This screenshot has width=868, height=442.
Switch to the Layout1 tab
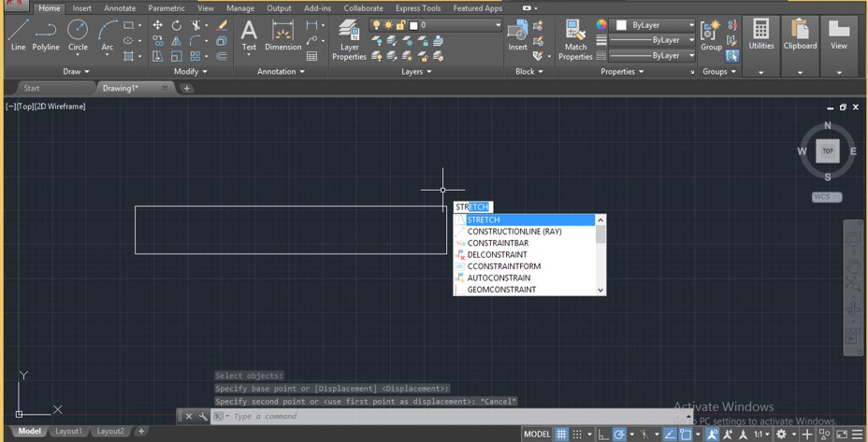click(68, 431)
